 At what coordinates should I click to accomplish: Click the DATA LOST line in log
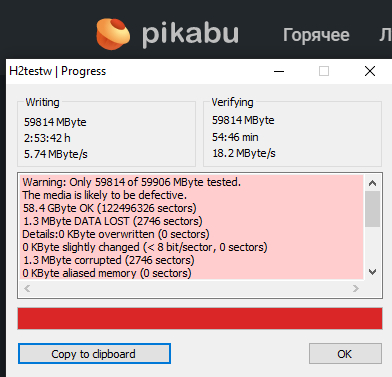pos(112,221)
